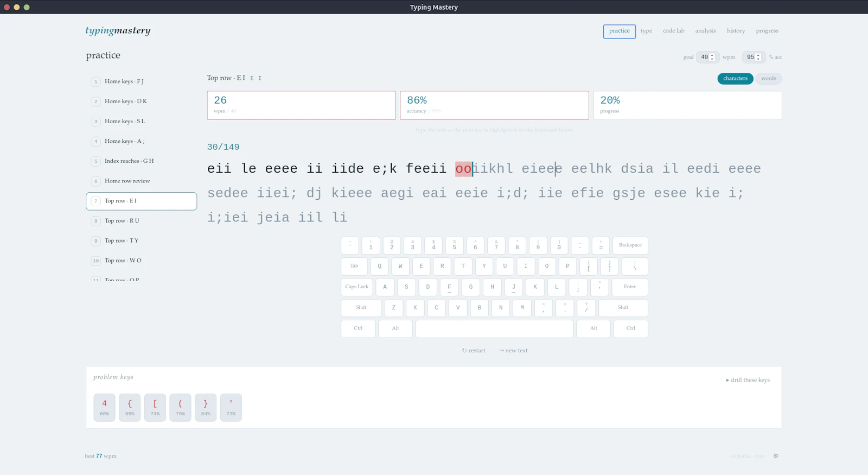
Task: View the history tab
Action: 736,31
